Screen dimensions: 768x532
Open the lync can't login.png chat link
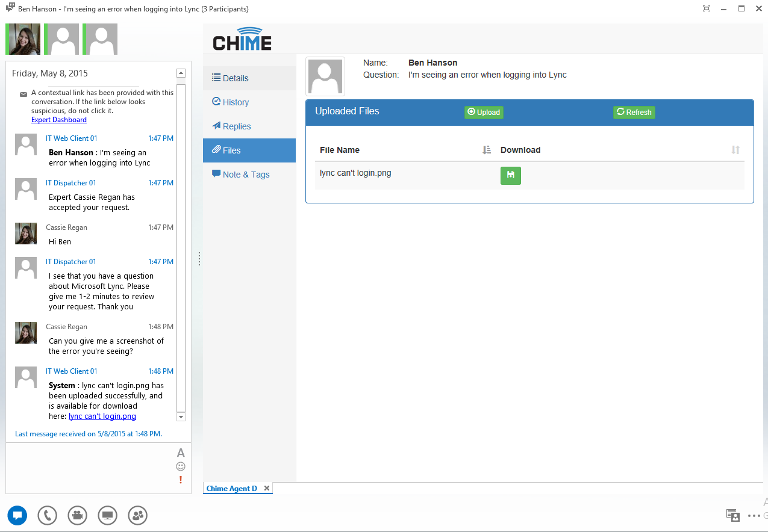(102, 416)
